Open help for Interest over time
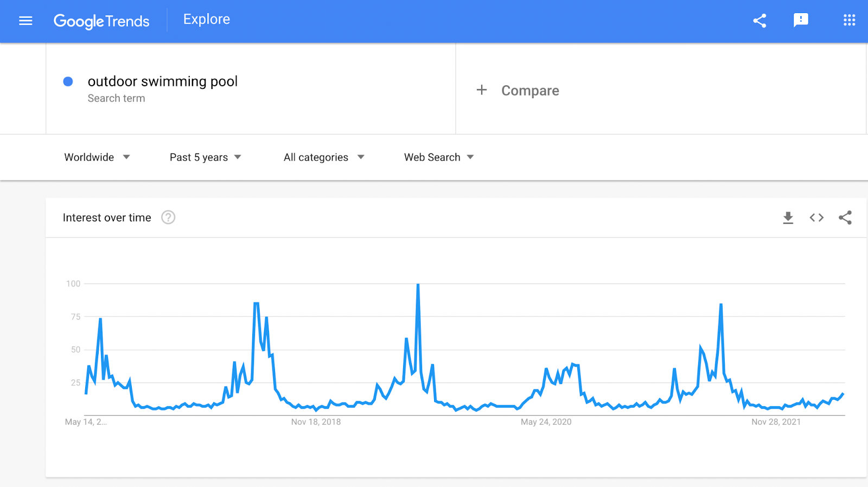 168,217
